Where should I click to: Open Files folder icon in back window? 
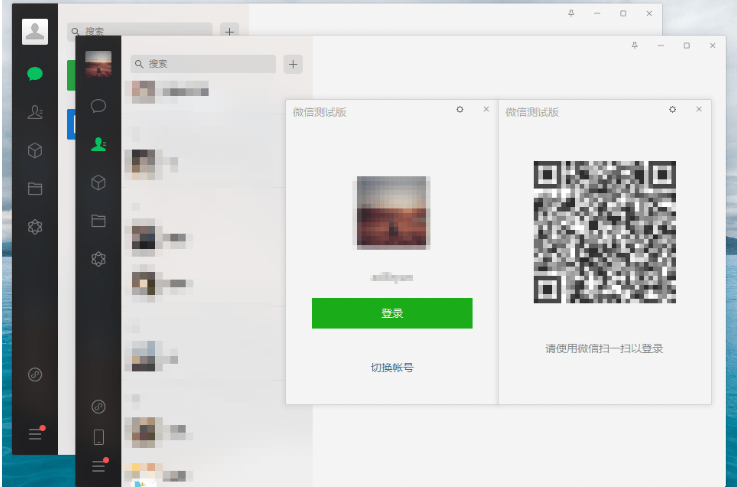(35, 189)
